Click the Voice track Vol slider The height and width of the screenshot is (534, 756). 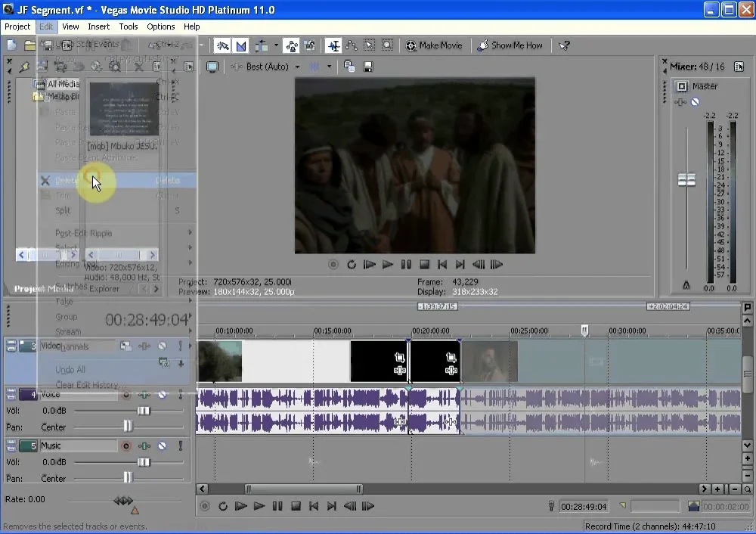[x=144, y=411]
